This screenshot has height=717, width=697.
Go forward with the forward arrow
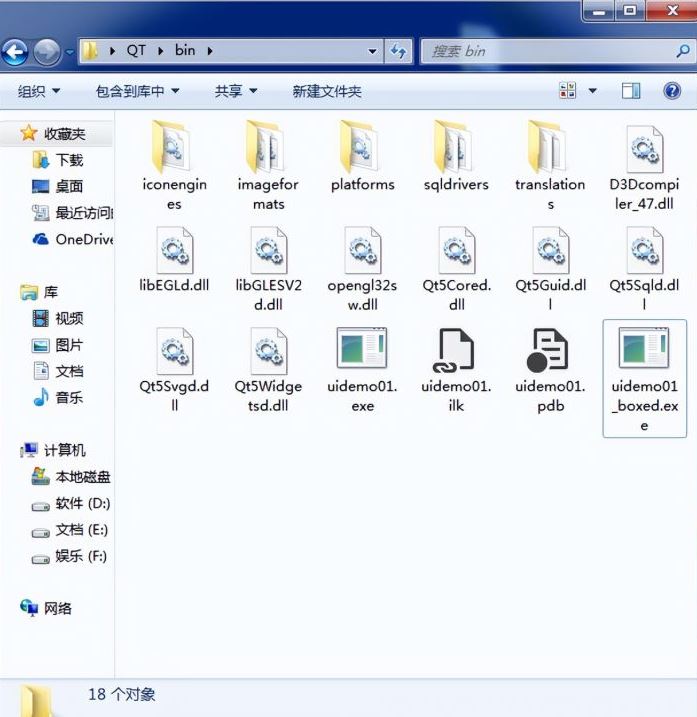47,52
